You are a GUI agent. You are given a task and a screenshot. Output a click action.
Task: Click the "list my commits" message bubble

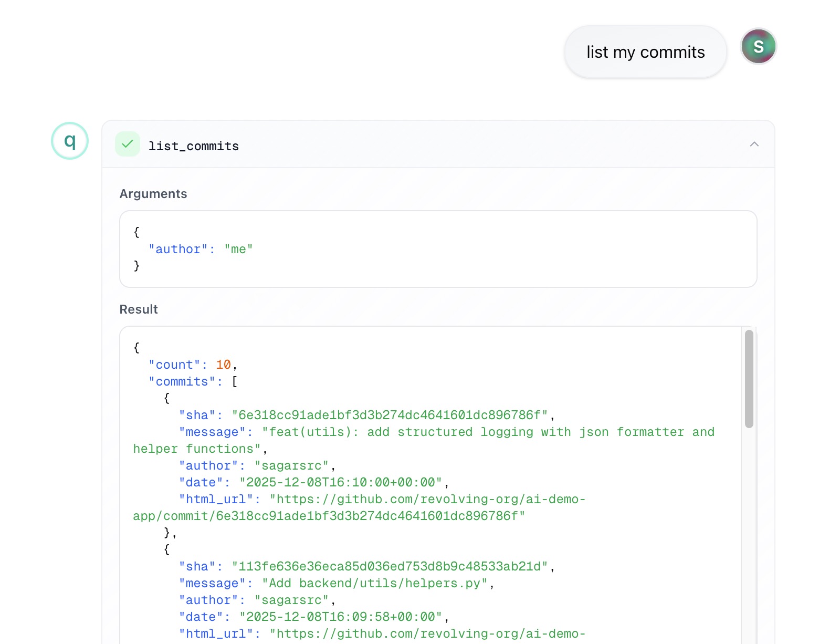[x=645, y=52]
